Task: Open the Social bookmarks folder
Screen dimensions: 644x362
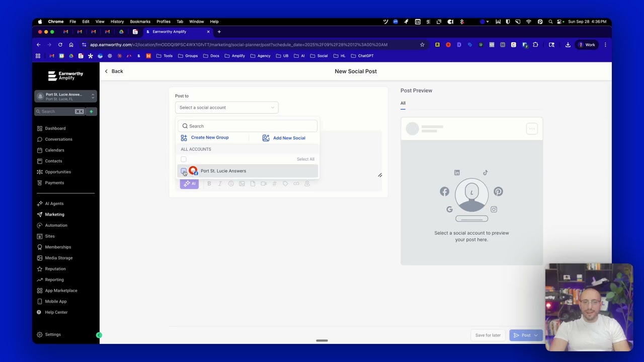Action: coord(319,56)
